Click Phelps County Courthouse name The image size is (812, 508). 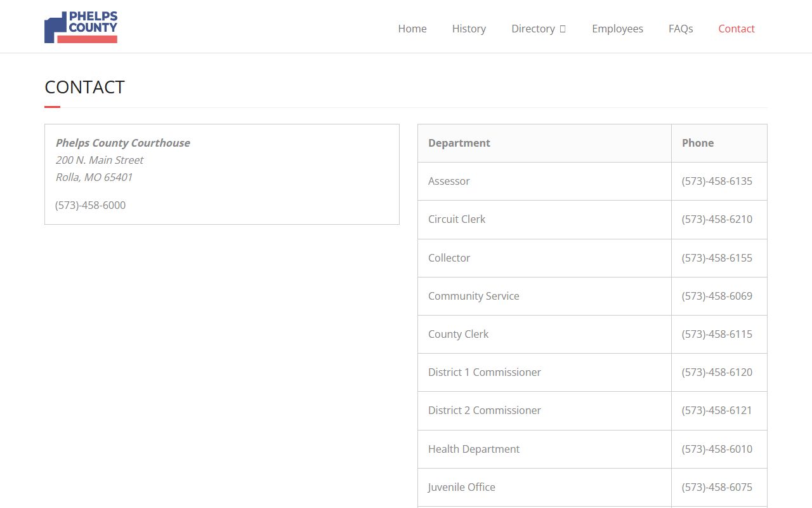click(123, 143)
